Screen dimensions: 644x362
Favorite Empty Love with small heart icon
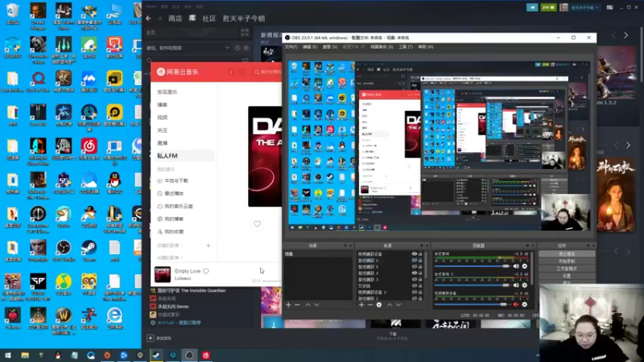coord(206,271)
